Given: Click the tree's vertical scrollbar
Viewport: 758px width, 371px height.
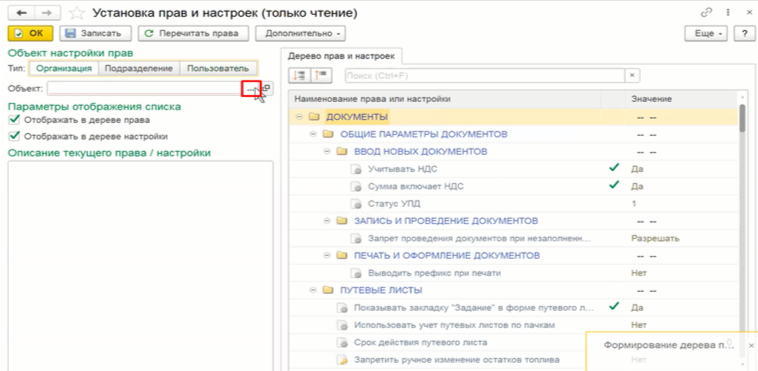Looking at the screenshot, I should [x=743, y=118].
